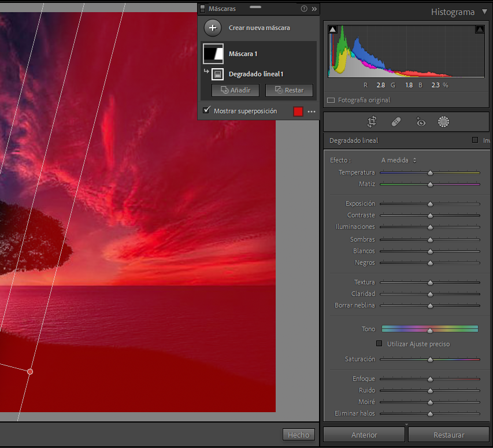The height and width of the screenshot is (448, 493).
Task: Click the plus icon to create new mask
Action: click(213, 28)
